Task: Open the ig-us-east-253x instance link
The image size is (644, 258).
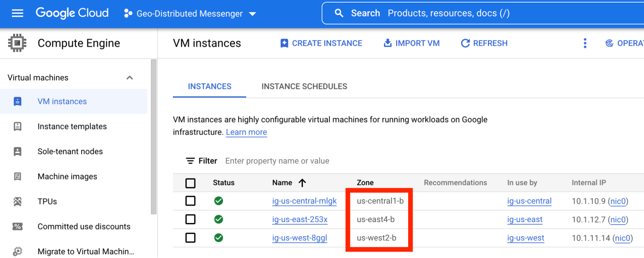Action: click(x=300, y=219)
